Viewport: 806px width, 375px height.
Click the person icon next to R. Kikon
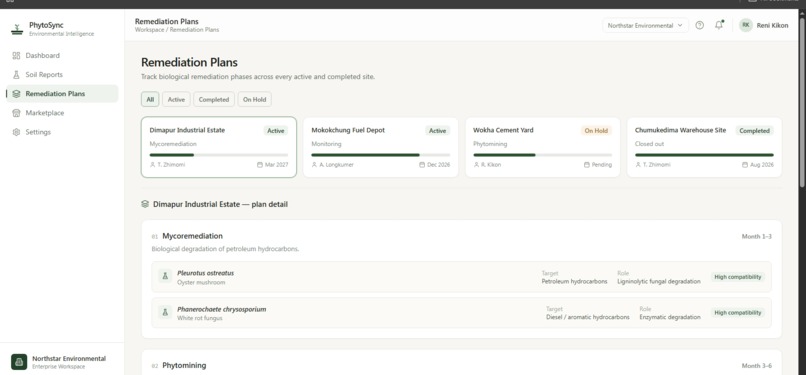click(476, 165)
